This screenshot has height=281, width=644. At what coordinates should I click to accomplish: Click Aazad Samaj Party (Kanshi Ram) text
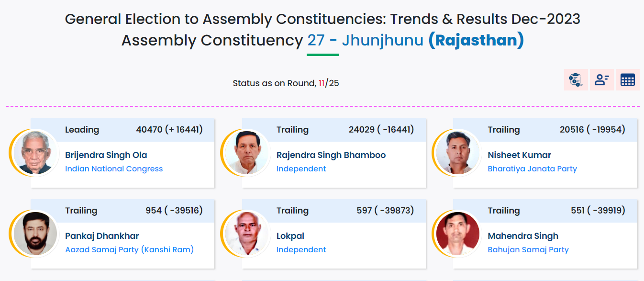coord(129,249)
